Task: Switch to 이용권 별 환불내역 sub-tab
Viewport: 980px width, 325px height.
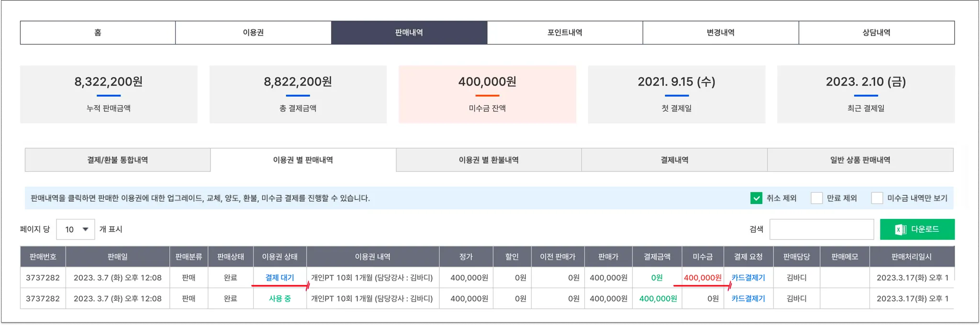Action: tap(489, 160)
